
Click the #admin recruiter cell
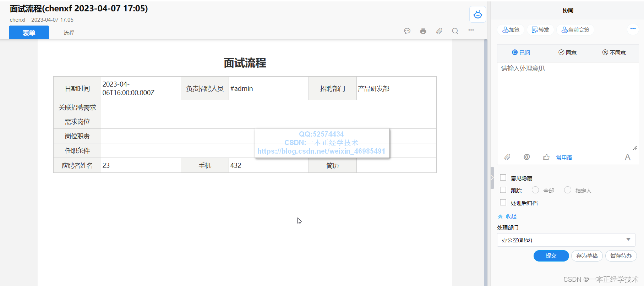coord(269,88)
